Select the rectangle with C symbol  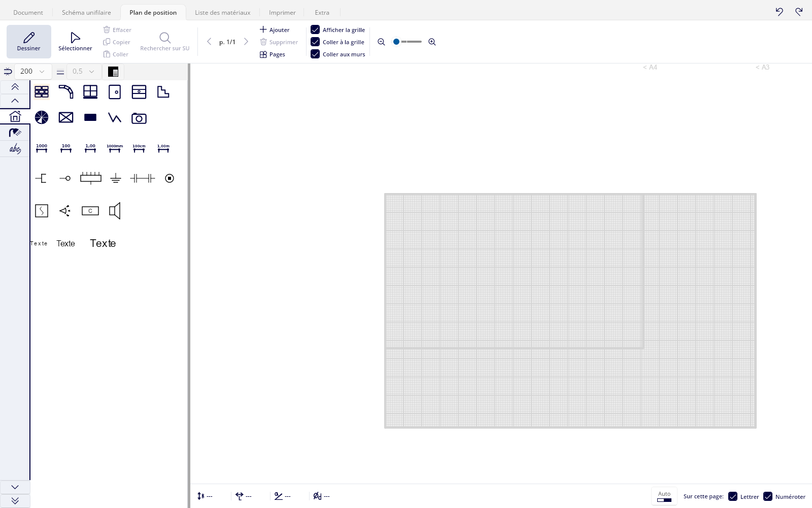coord(90,211)
